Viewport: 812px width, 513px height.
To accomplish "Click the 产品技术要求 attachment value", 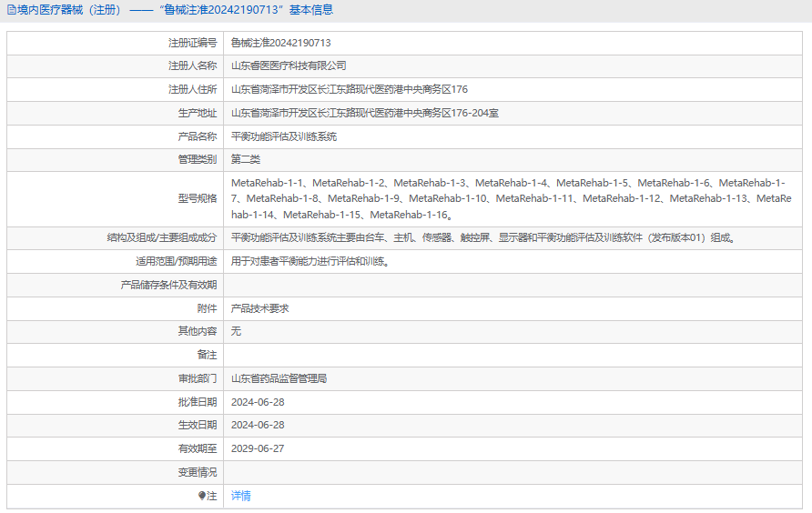I will (259, 308).
